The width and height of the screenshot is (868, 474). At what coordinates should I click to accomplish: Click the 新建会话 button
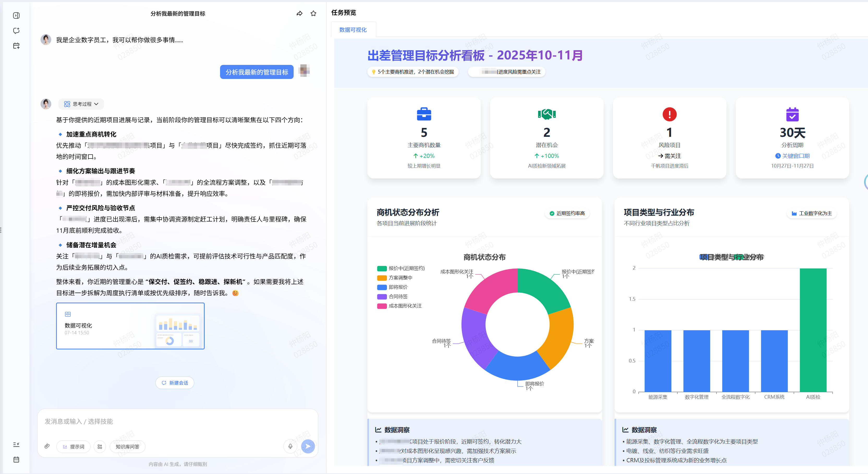pos(174,383)
